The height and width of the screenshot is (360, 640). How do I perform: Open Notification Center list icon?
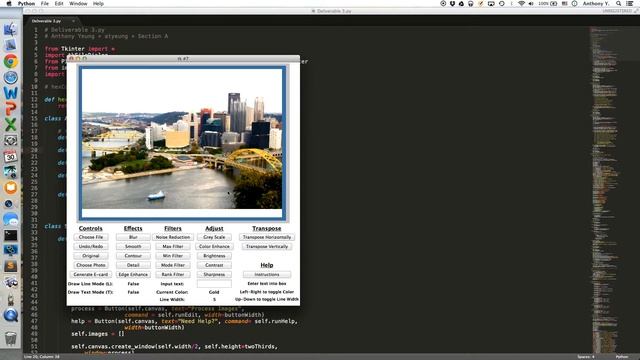tap(629, 4)
